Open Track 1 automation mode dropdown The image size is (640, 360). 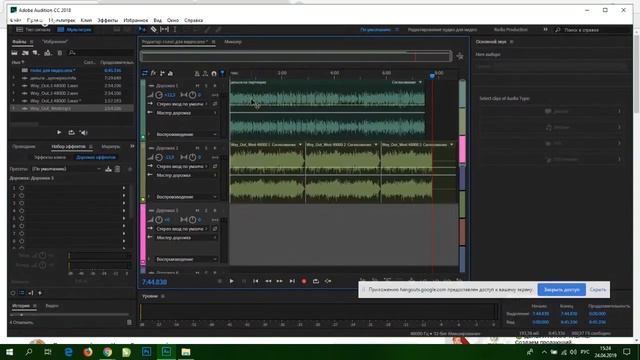click(x=187, y=134)
